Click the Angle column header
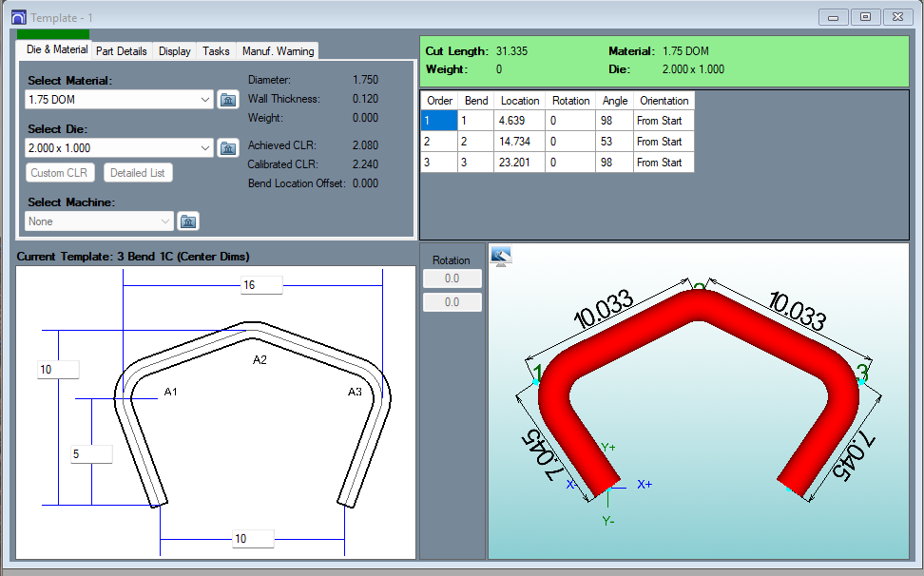The height and width of the screenshot is (576, 924). point(615,101)
